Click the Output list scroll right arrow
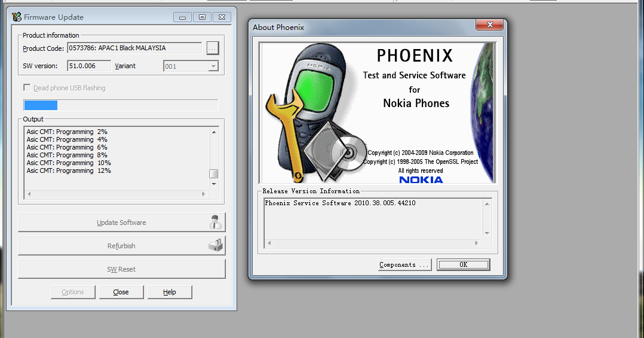The width and height of the screenshot is (644, 338). tap(204, 194)
